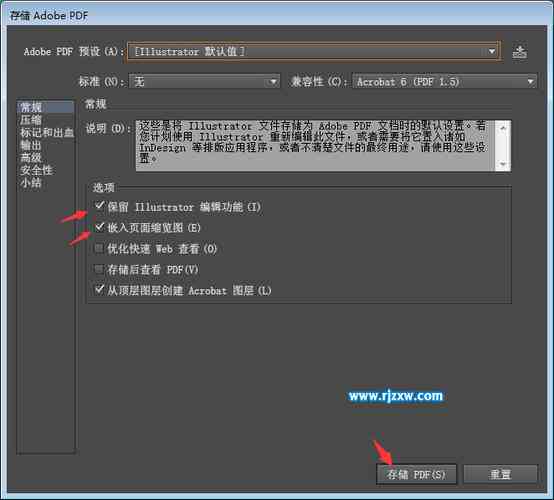Viewport: 554px width, 500px height.
Task: Select the 常规 category in the left list
Action: pos(45,107)
